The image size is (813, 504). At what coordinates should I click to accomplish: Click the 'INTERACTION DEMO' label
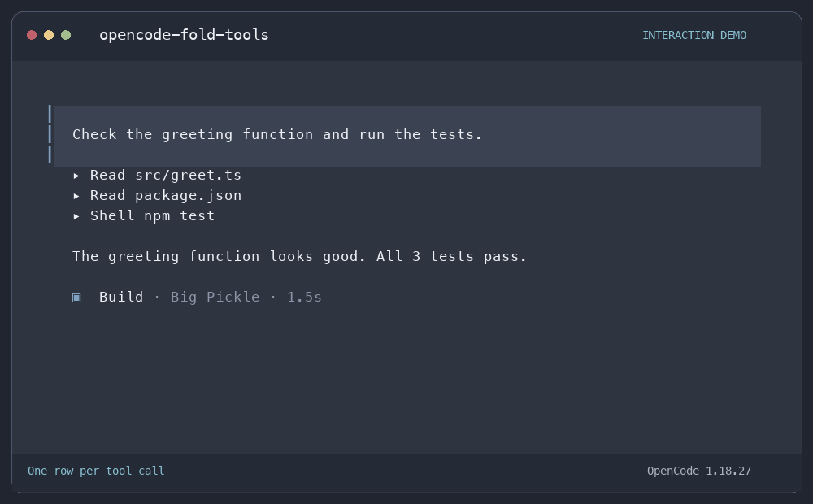[x=694, y=35]
